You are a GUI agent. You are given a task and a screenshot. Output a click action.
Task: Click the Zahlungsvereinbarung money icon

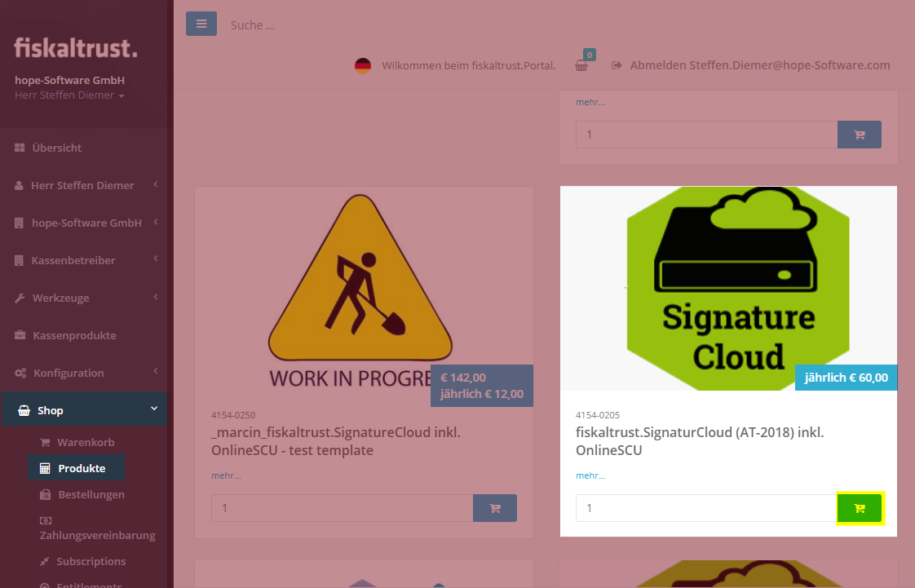[46, 520]
